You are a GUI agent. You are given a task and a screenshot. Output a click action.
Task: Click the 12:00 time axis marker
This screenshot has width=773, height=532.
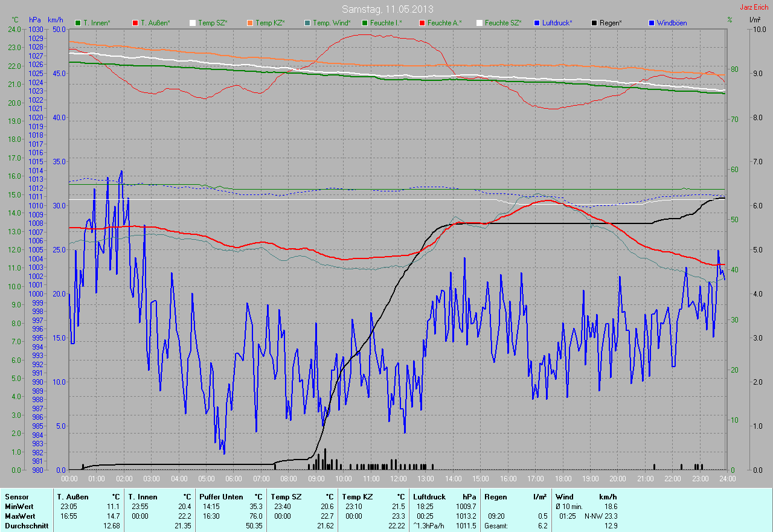coord(398,479)
